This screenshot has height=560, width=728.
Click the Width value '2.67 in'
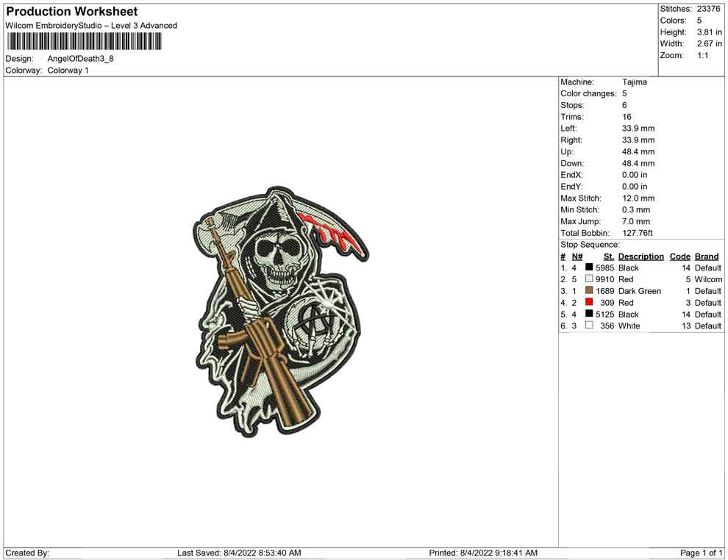tap(709, 43)
